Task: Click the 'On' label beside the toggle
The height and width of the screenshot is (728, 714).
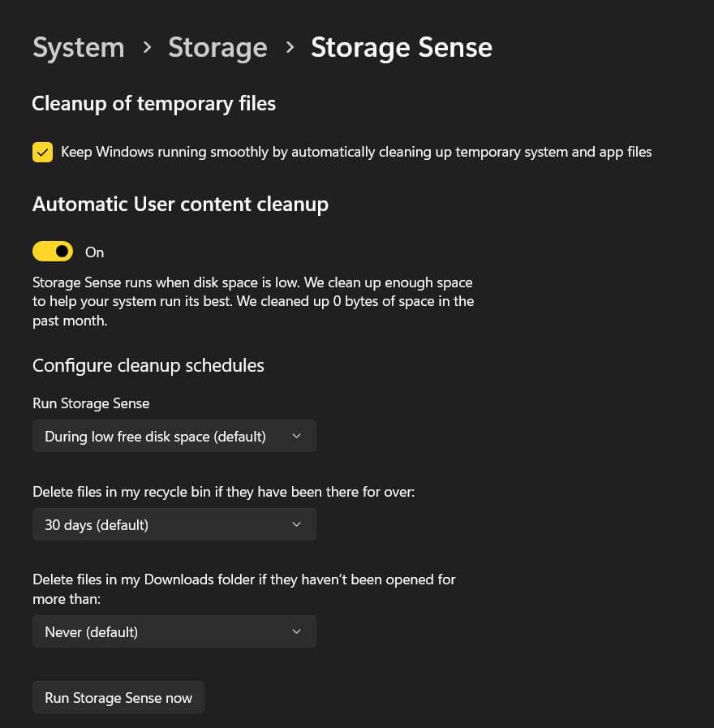Action: (x=95, y=252)
